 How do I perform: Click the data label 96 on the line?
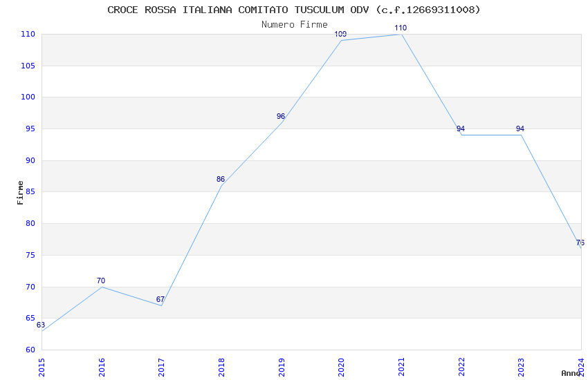point(280,117)
